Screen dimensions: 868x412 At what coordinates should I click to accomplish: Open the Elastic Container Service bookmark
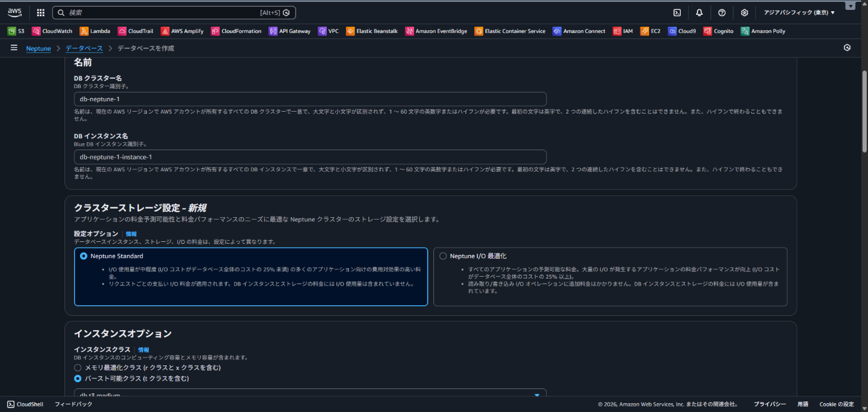(x=510, y=31)
